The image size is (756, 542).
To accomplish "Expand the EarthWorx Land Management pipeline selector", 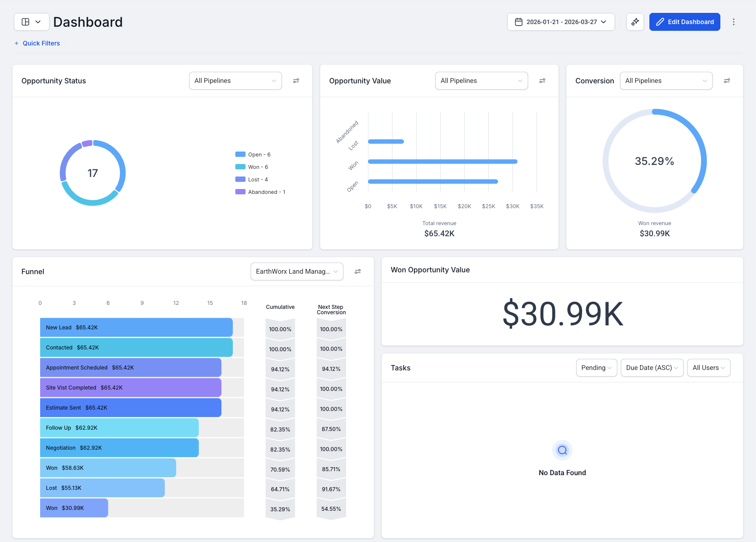I will (x=297, y=271).
